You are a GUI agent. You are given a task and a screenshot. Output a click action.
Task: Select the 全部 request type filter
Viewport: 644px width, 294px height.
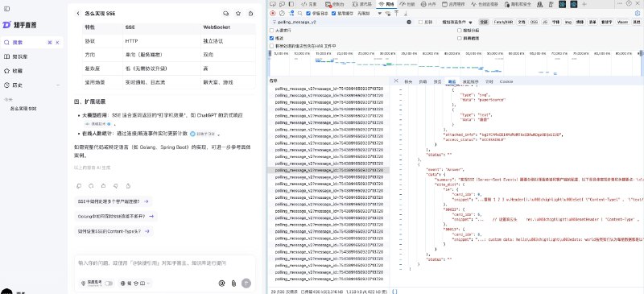coord(485,23)
